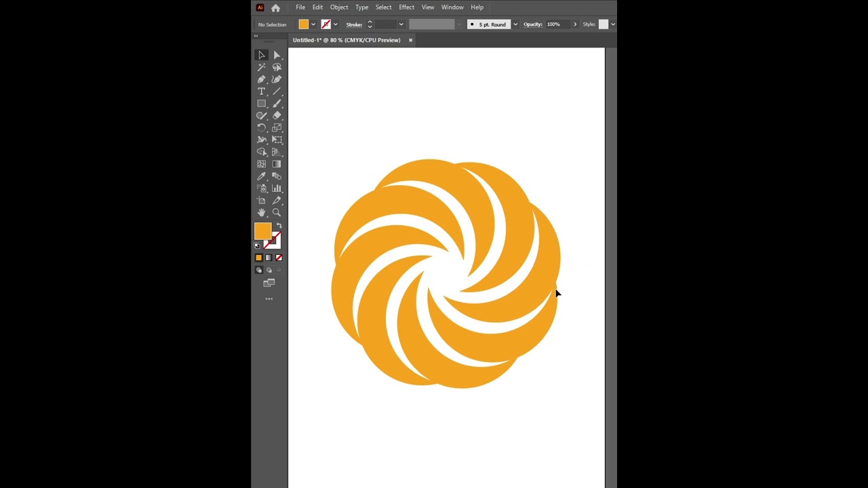Image resolution: width=868 pixels, height=488 pixels.
Task: Select the Selection tool arrow
Action: point(262,55)
